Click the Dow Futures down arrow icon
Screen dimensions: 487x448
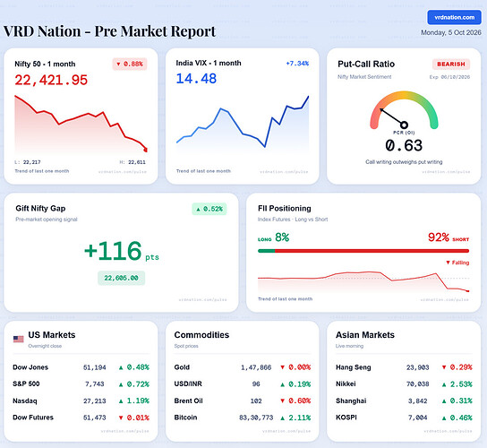coord(121,418)
